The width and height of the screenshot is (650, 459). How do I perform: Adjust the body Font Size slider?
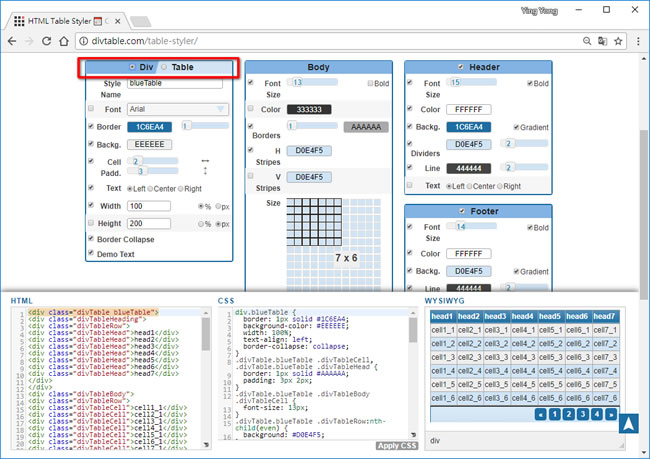pyautogui.click(x=313, y=82)
